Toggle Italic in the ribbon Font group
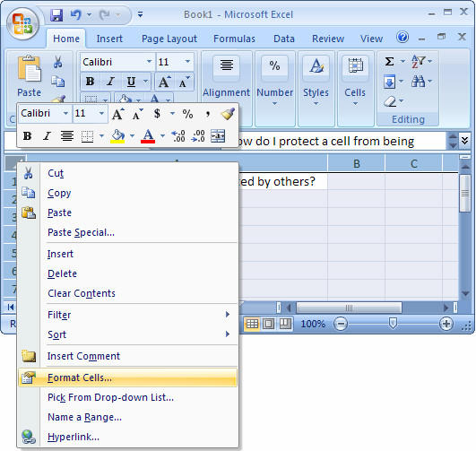476x451 pixels. [110, 82]
